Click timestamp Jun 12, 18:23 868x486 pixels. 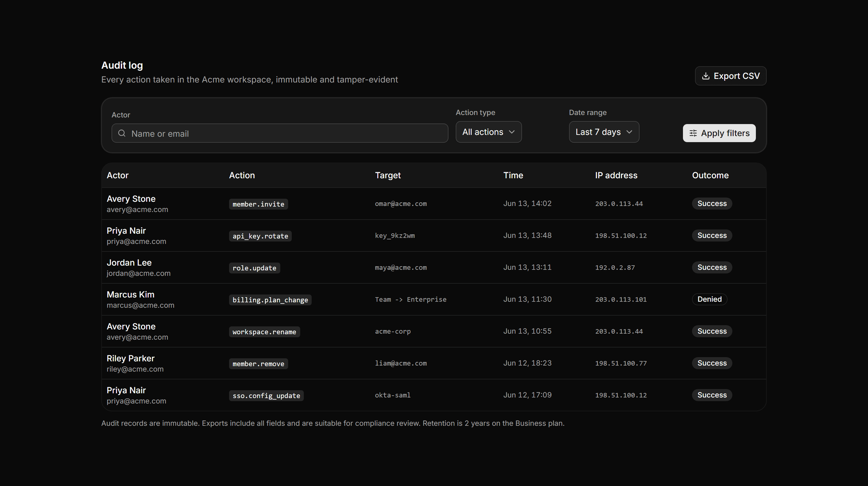527,363
